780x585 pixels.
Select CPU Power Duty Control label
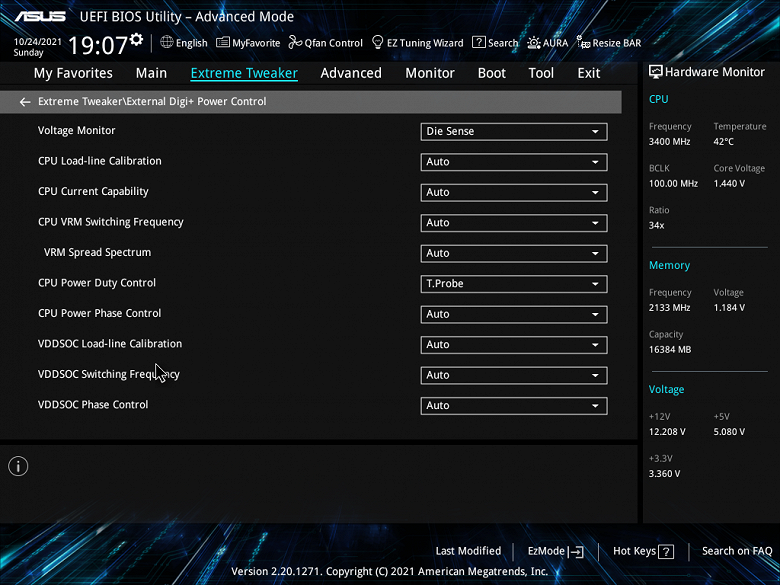[97, 283]
